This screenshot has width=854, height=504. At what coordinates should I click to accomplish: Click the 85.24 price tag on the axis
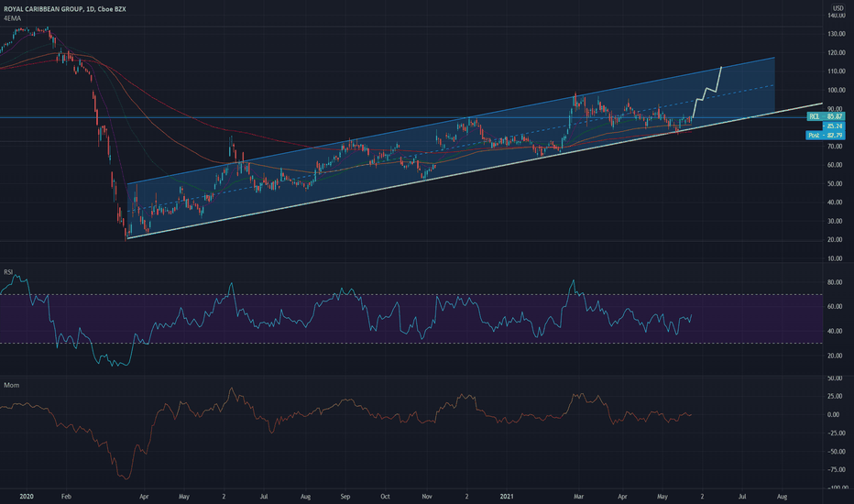(834, 126)
